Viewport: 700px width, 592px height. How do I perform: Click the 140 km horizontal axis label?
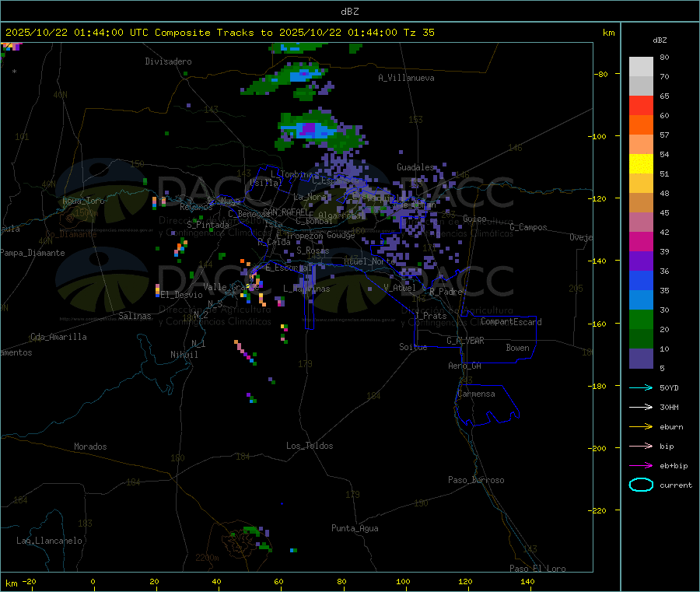coord(527,581)
